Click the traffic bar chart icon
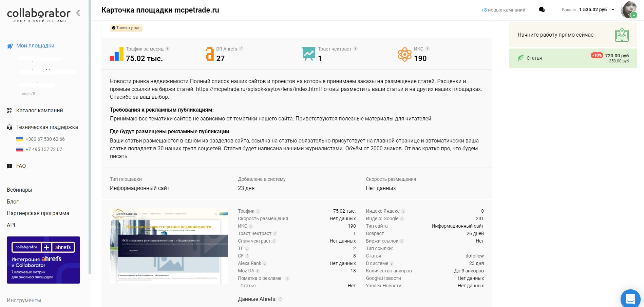 click(117, 54)
